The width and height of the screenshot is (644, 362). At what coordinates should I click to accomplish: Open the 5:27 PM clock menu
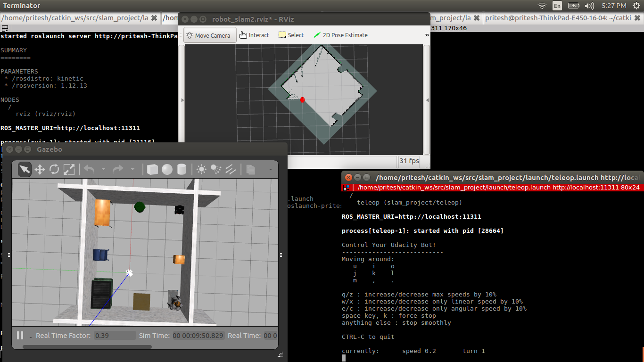(x=614, y=6)
